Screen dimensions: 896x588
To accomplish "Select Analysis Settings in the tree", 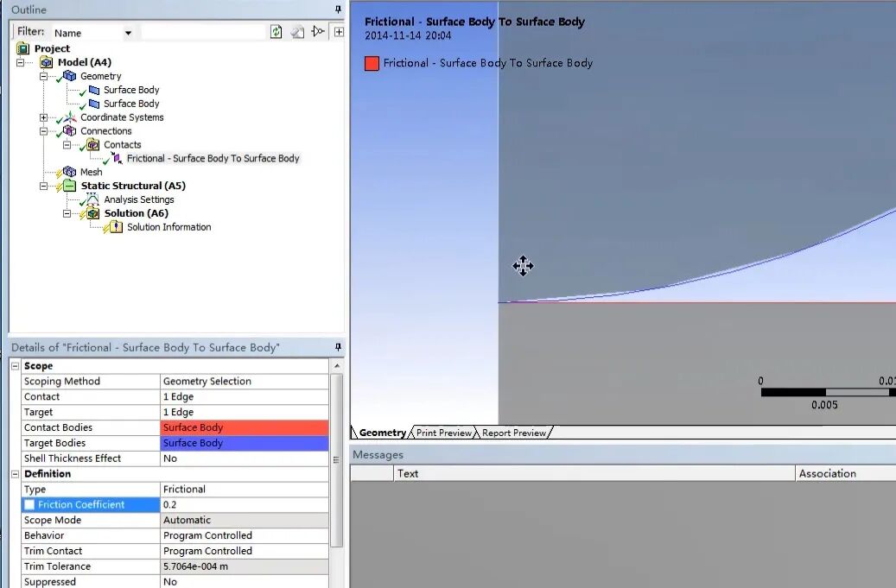I will pyautogui.click(x=139, y=199).
